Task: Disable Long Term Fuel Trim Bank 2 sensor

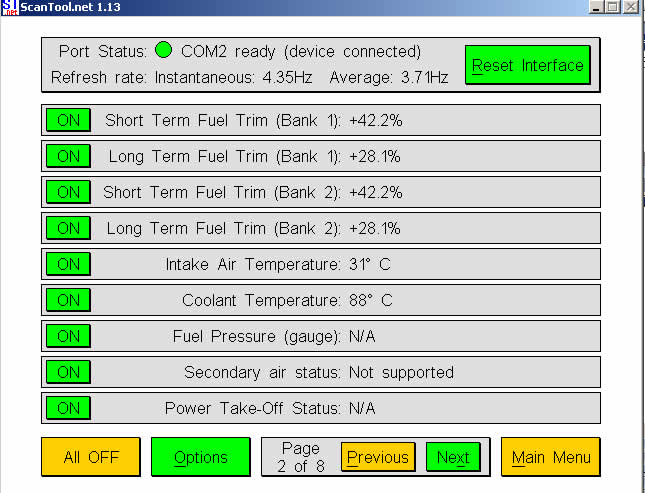Action: (x=68, y=228)
